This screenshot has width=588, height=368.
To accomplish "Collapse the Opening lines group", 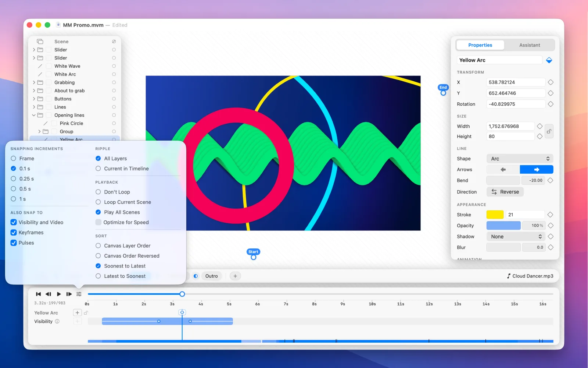I will click(34, 115).
